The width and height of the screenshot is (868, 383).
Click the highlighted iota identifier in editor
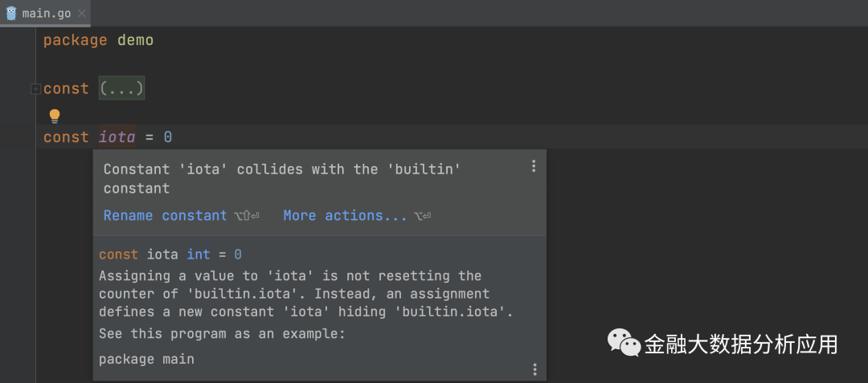pyautogui.click(x=117, y=137)
